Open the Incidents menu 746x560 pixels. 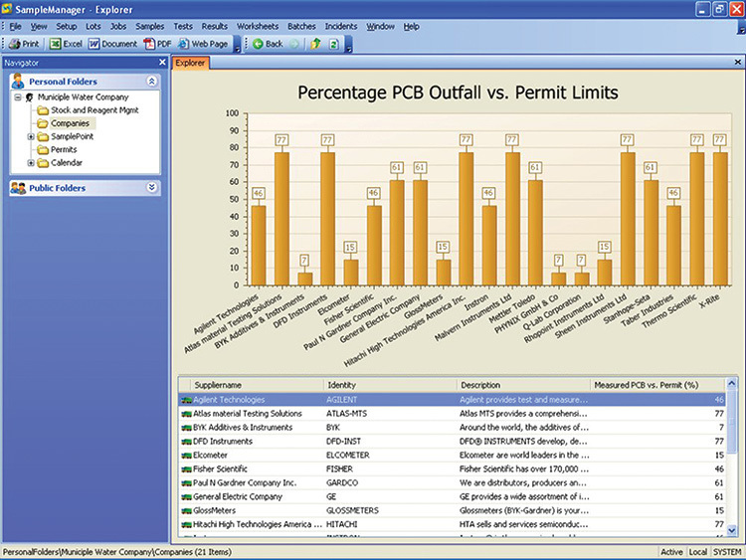click(340, 26)
